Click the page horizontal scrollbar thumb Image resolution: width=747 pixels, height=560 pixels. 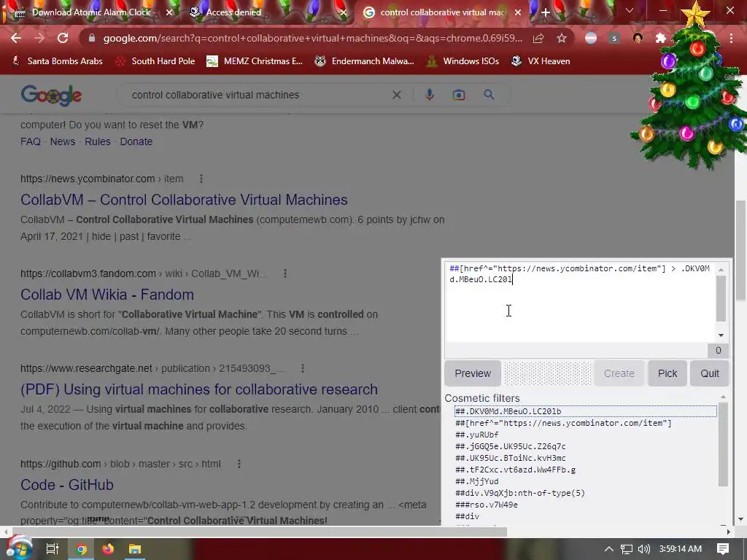[260, 532]
